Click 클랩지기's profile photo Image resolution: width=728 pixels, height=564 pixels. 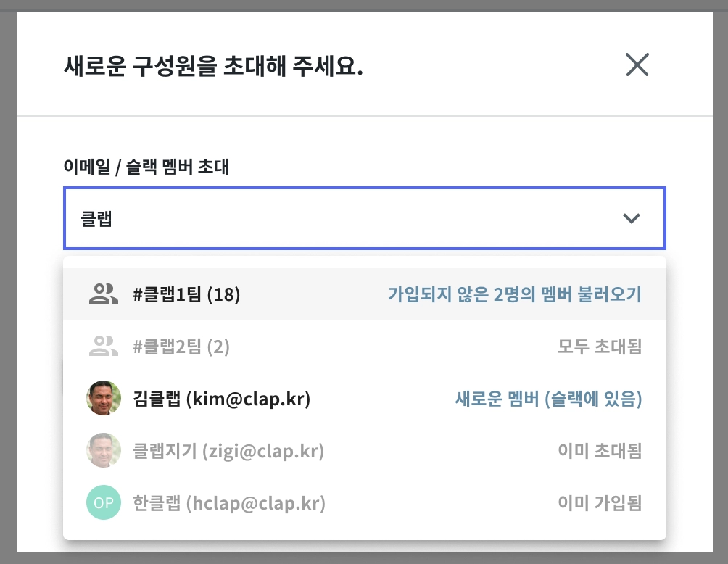click(x=104, y=451)
